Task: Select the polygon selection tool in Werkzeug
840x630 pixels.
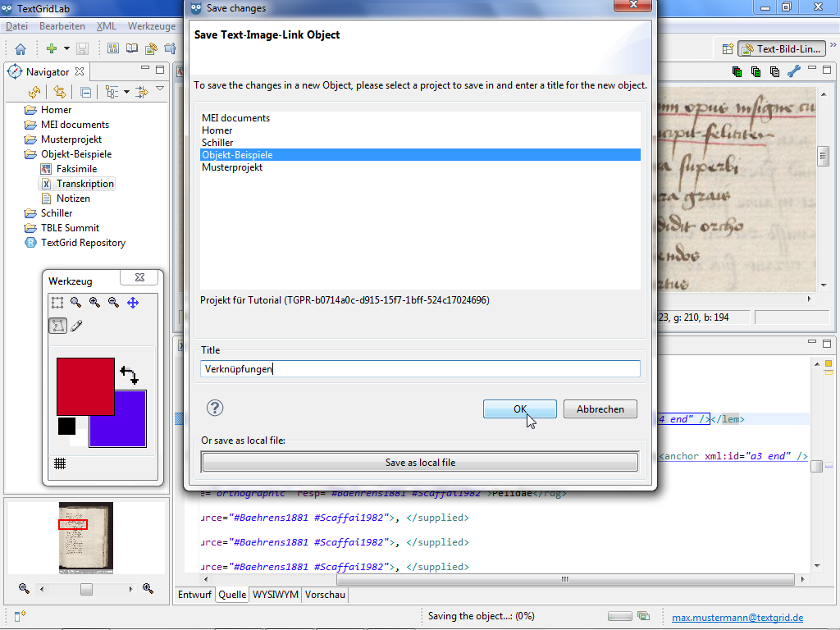Action: (x=57, y=326)
